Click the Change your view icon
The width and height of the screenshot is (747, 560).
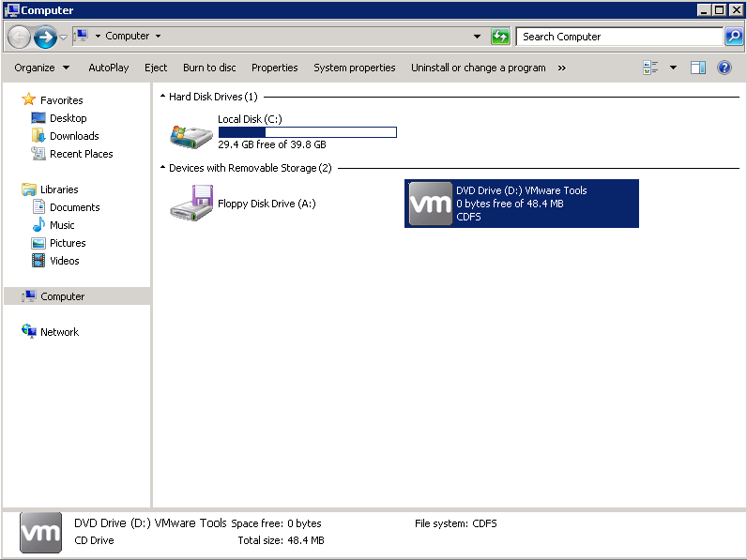point(650,68)
